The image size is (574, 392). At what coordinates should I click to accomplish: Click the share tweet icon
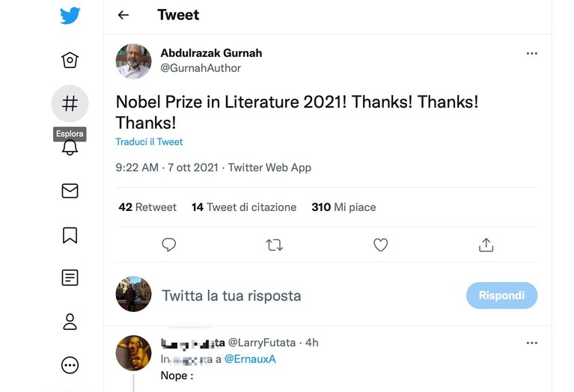[486, 245]
